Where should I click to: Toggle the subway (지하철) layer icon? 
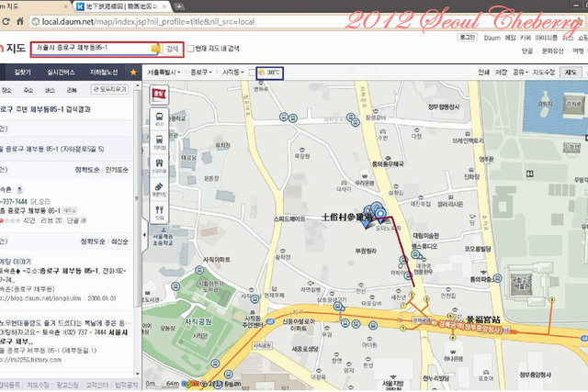[159, 142]
